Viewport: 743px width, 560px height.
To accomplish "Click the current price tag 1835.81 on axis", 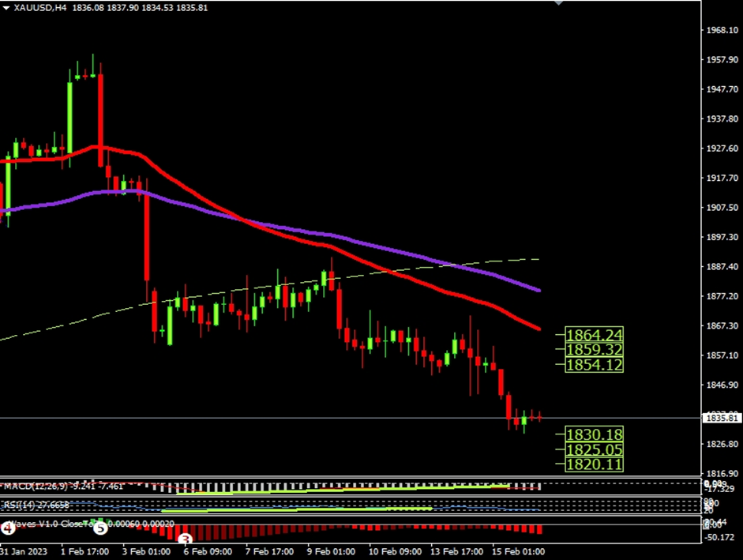I will [722, 418].
